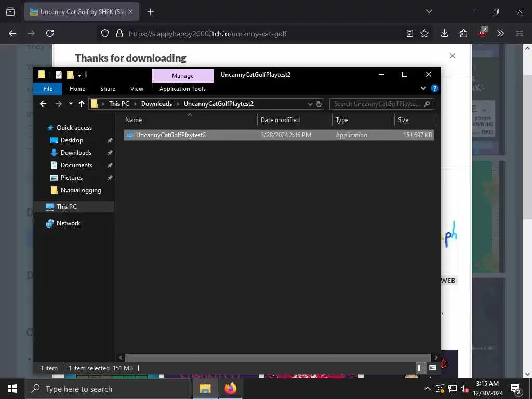Switch to large icons view layout
The image size is (532, 399).
tap(433, 368)
